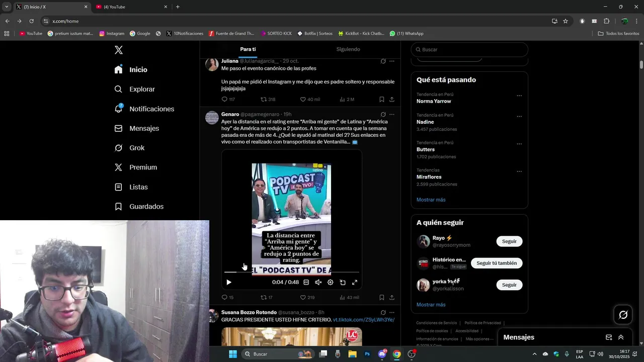Viewport: 644px width, 362px height.
Task: Open more options for Butters trend
Action: [519, 144]
